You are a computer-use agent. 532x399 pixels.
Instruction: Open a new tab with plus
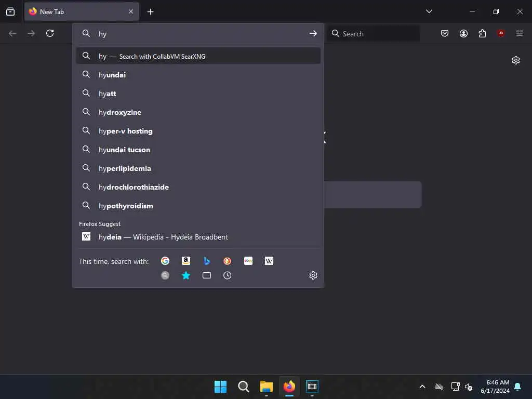(x=150, y=12)
